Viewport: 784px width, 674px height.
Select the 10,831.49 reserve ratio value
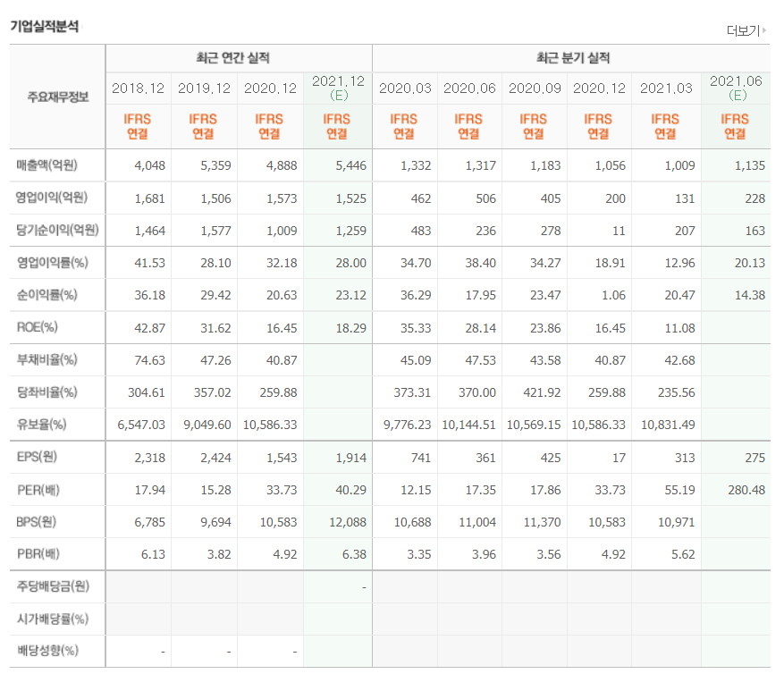point(668,425)
